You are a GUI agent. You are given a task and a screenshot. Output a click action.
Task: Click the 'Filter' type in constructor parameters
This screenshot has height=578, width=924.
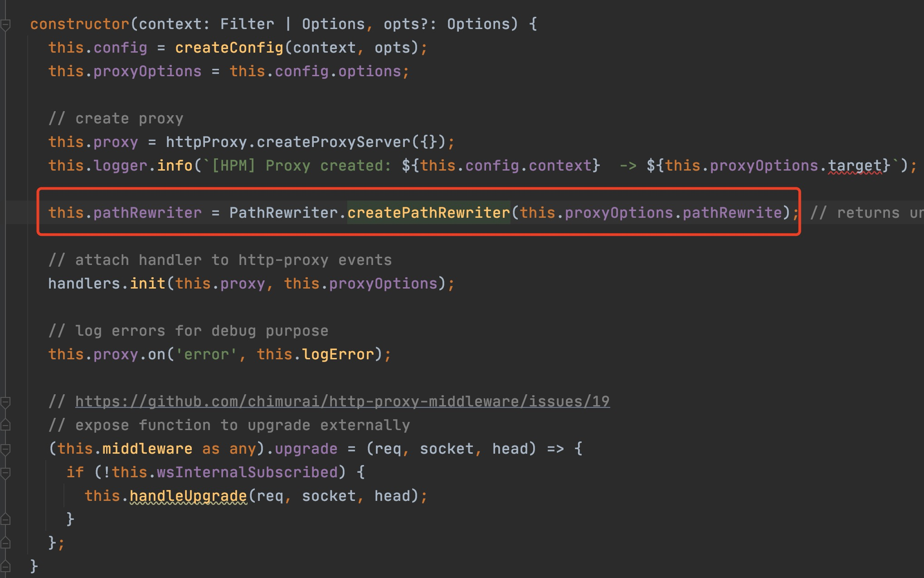point(247,24)
